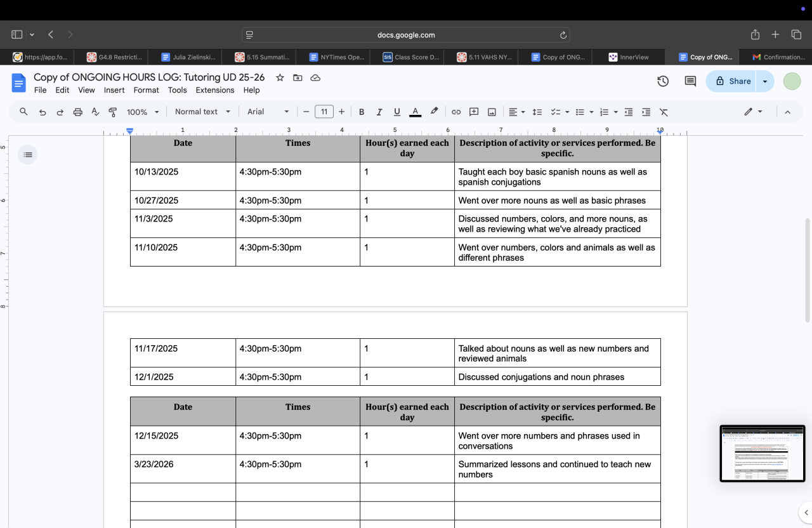812x528 pixels.
Task: Open the Insert menu
Action: click(114, 90)
